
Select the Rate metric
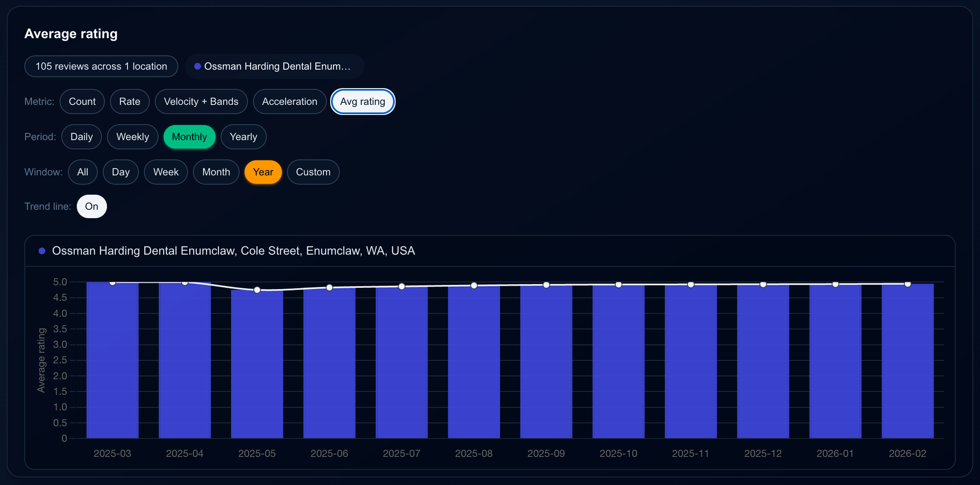point(130,102)
